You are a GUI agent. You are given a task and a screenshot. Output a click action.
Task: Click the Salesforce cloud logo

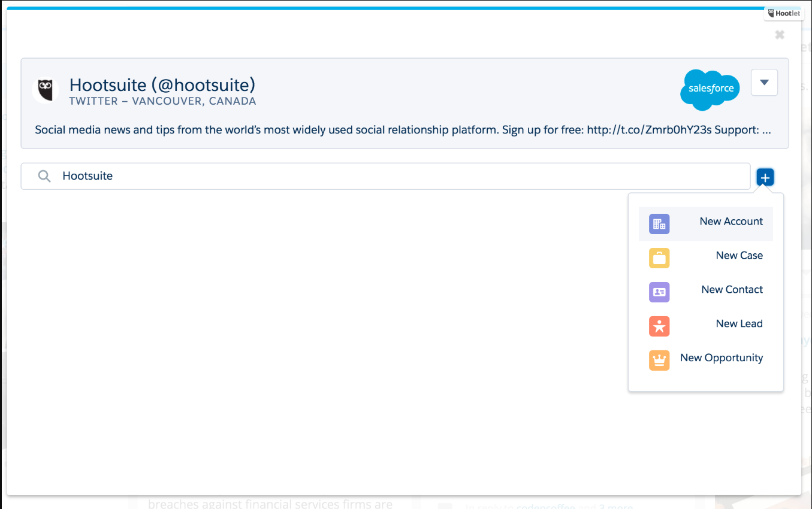(x=710, y=89)
